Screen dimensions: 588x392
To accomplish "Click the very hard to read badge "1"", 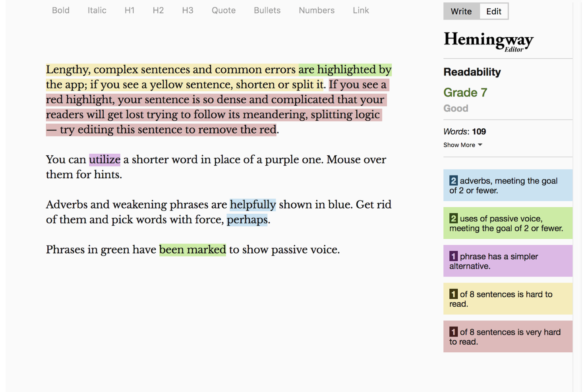I will point(453,332).
